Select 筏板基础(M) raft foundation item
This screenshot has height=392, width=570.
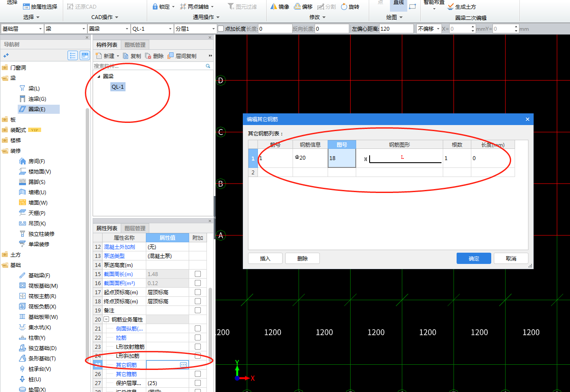tap(39, 286)
